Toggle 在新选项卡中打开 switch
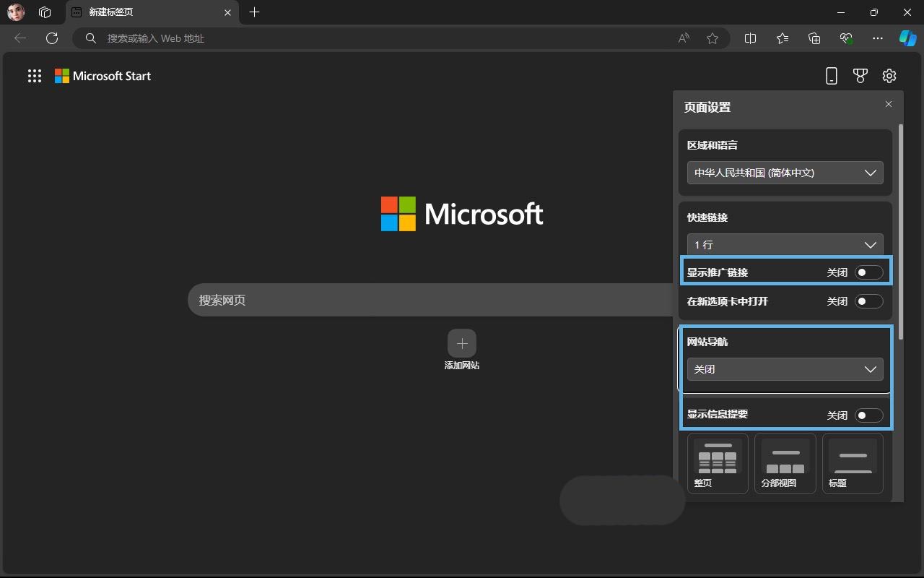924x578 pixels. (868, 301)
